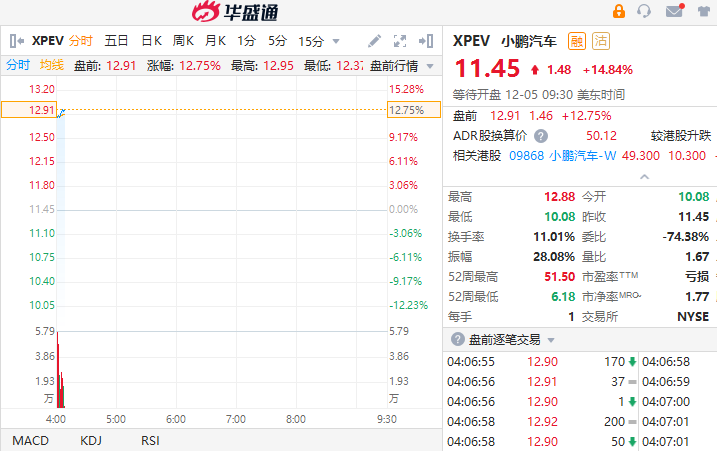Screen dimensions: 717x451
Task: Click ADR股换算价 value 50.12
Action: (x=601, y=136)
